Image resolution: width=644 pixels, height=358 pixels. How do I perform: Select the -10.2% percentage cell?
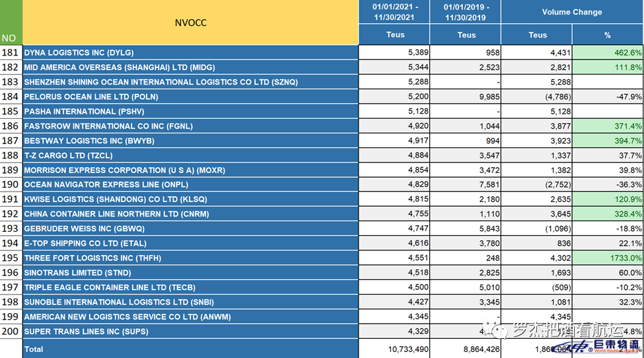[x=608, y=287]
